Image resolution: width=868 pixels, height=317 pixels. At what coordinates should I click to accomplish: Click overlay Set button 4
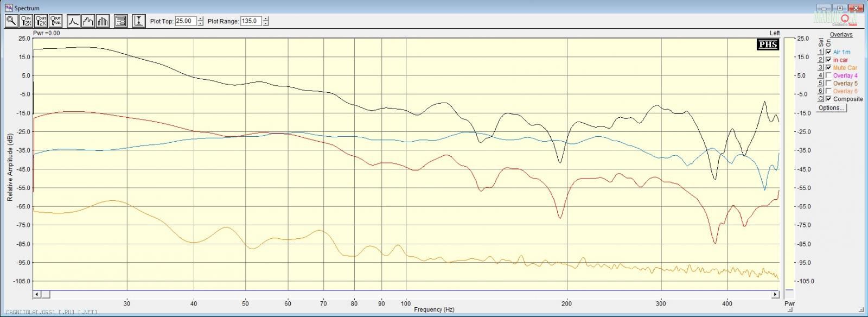[x=821, y=75]
